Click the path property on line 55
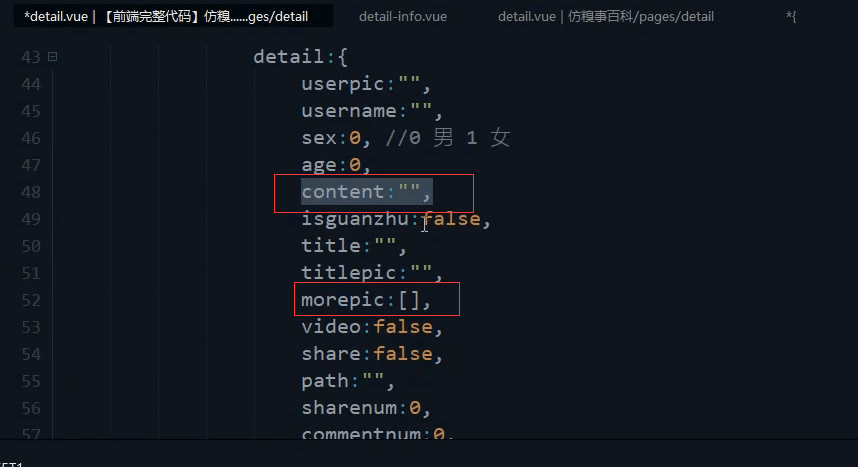The image size is (858, 467). point(325,381)
